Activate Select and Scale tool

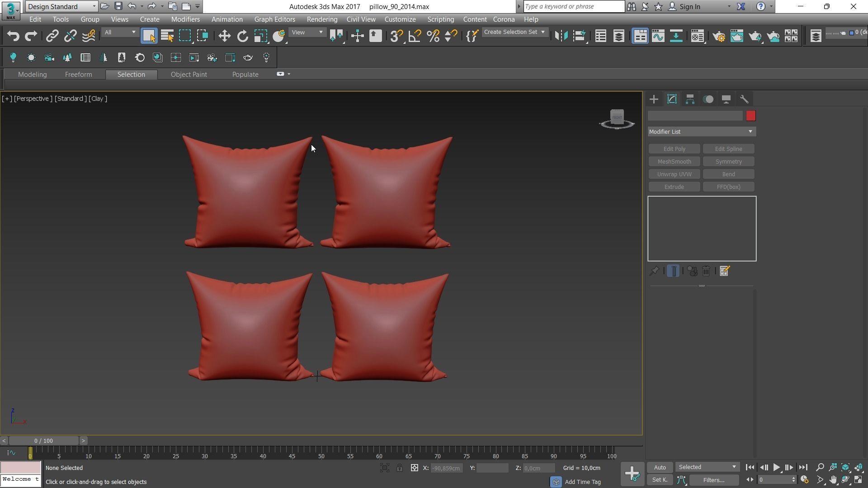coord(261,36)
